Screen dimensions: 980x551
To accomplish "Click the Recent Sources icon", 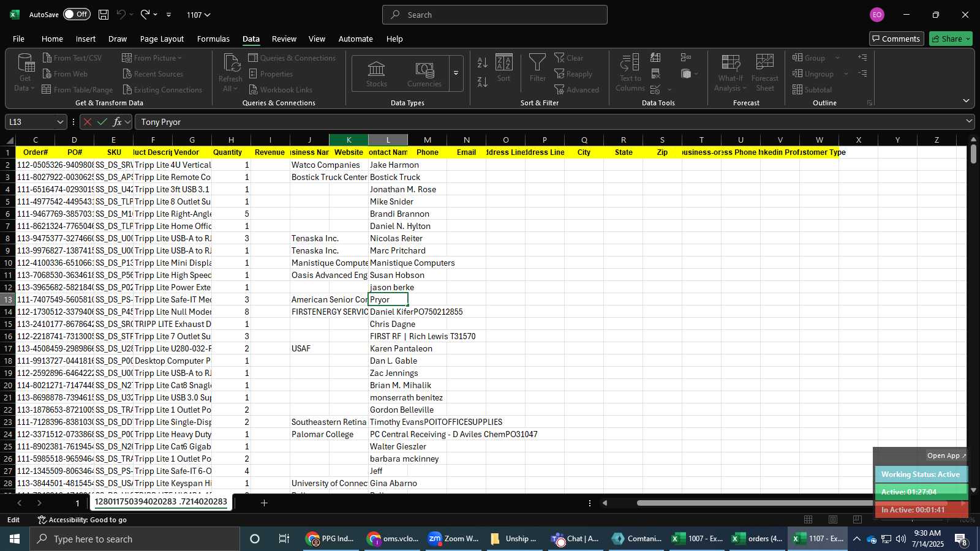I will 127,73.
